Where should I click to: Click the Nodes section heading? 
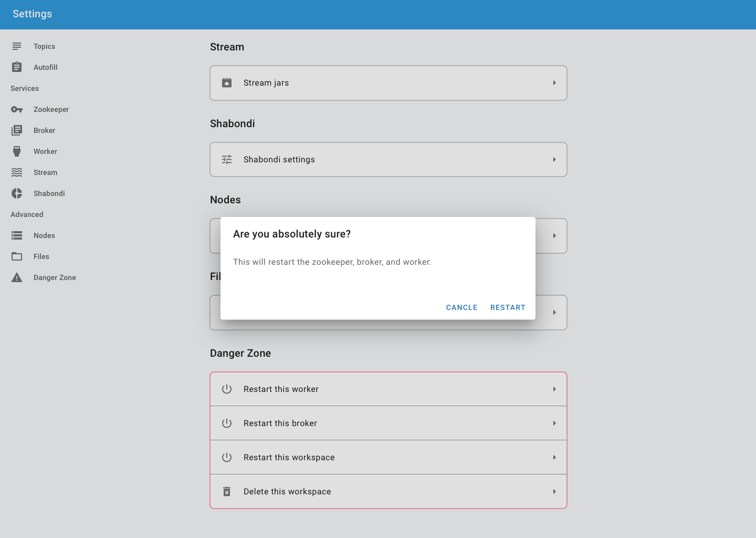point(225,200)
